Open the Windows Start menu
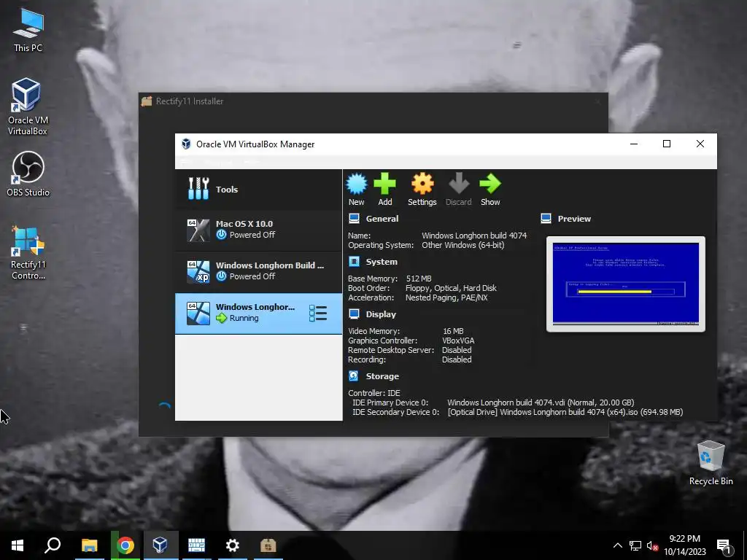 [18, 545]
